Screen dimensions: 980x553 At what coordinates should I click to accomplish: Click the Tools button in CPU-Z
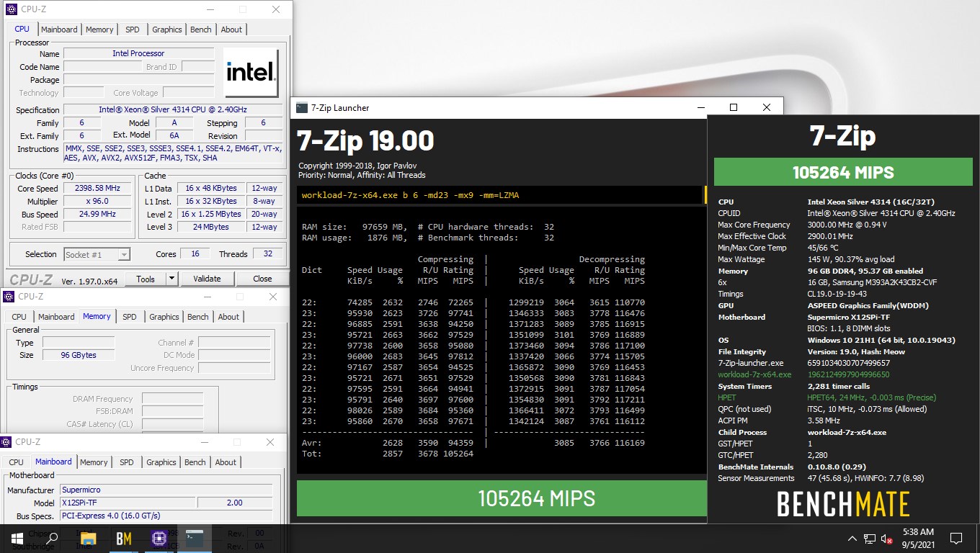pyautogui.click(x=146, y=279)
